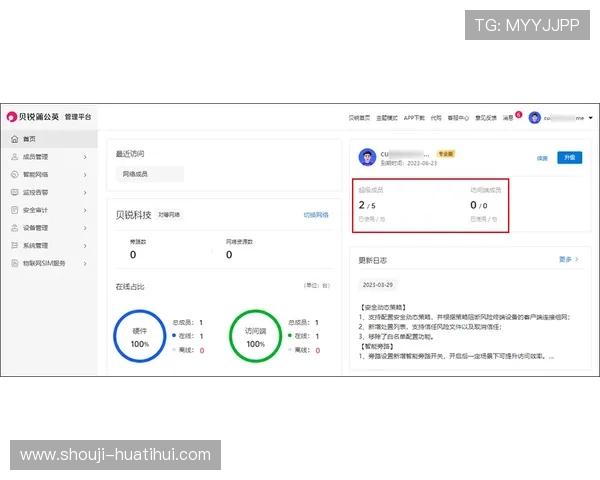Click the 贝锐科技 network name
This screenshot has height=480, width=600.
134,215
